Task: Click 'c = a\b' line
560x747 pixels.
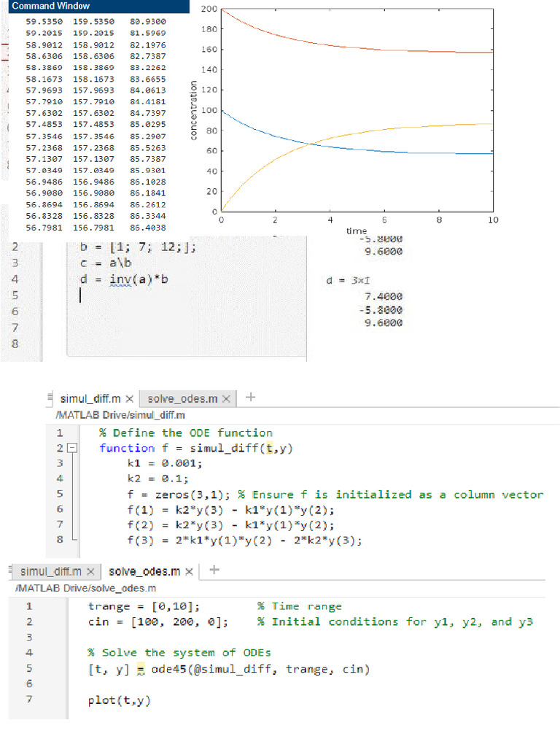Action: point(106,263)
